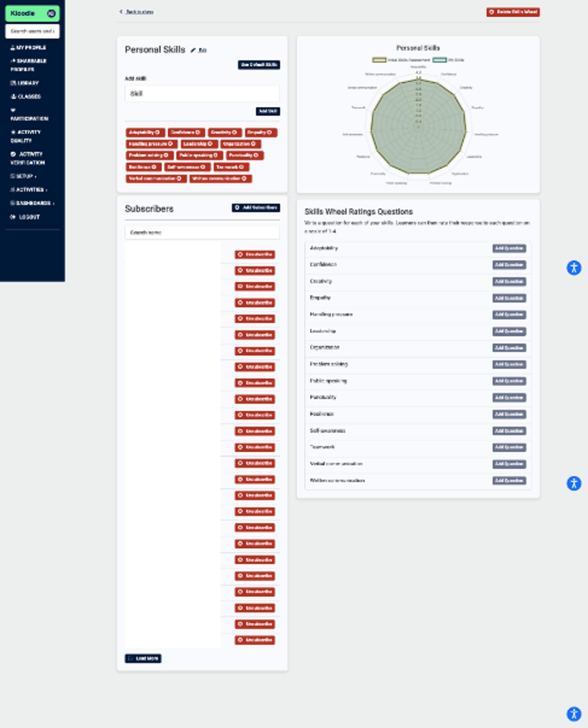Expand the Setup sidebar menu
The width and height of the screenshot is (588, 728).
point(24,176)
